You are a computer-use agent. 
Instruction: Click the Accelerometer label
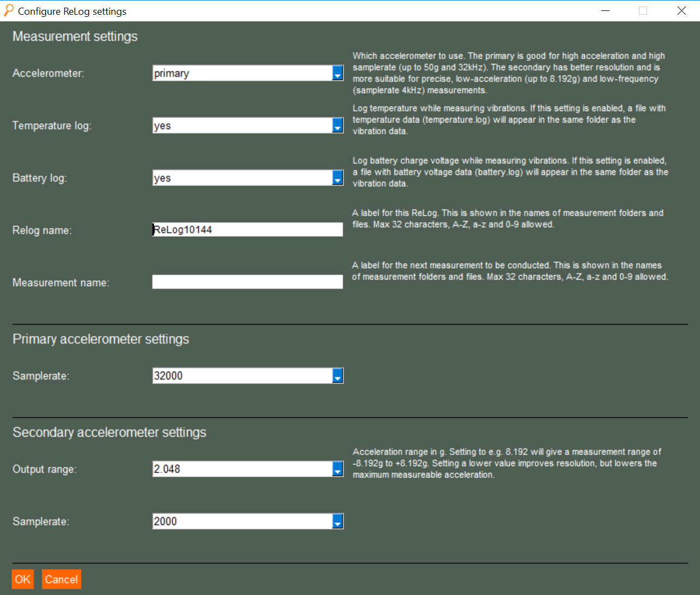coord(49,73)
